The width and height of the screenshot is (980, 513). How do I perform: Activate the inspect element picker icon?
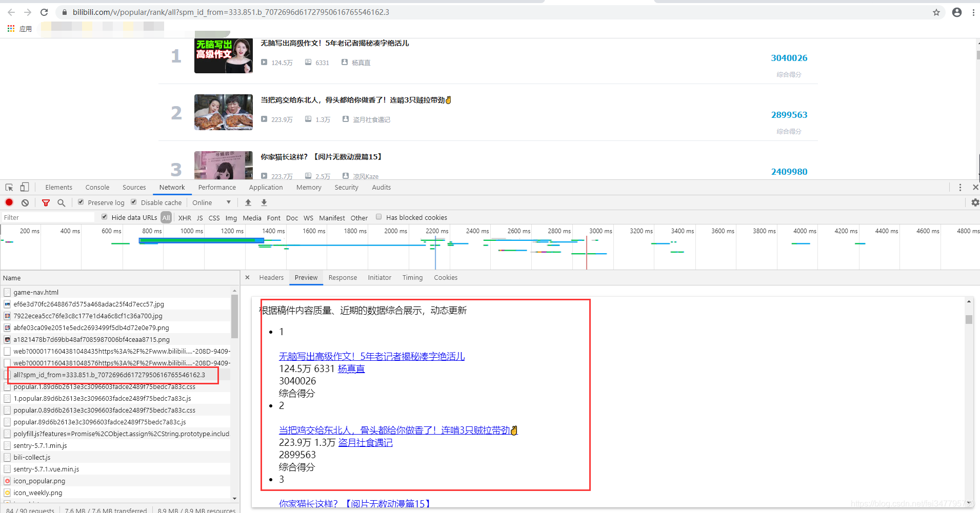coord(9,188)
